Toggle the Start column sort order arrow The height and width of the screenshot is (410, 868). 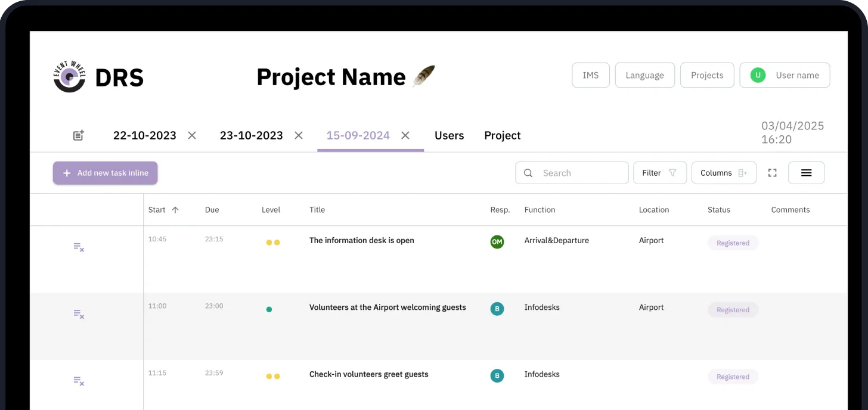click(x=176, y=209)
